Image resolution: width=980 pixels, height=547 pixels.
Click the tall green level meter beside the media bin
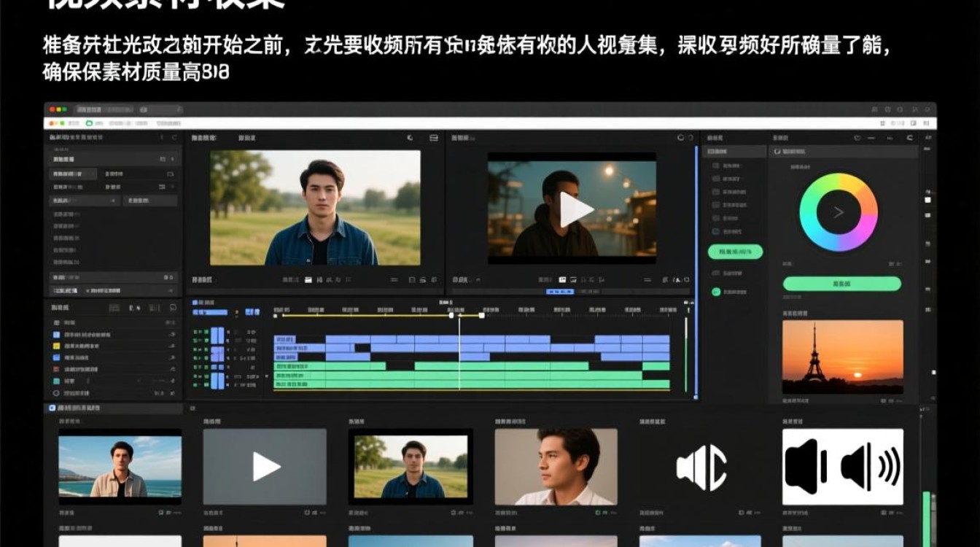926,519
